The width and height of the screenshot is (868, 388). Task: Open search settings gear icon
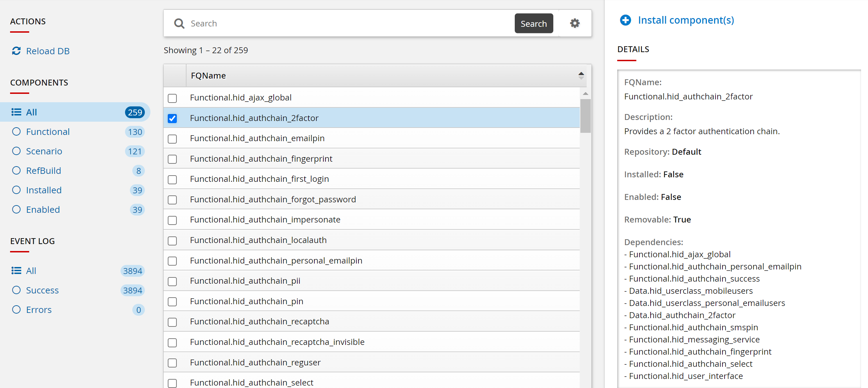point(575,23)
